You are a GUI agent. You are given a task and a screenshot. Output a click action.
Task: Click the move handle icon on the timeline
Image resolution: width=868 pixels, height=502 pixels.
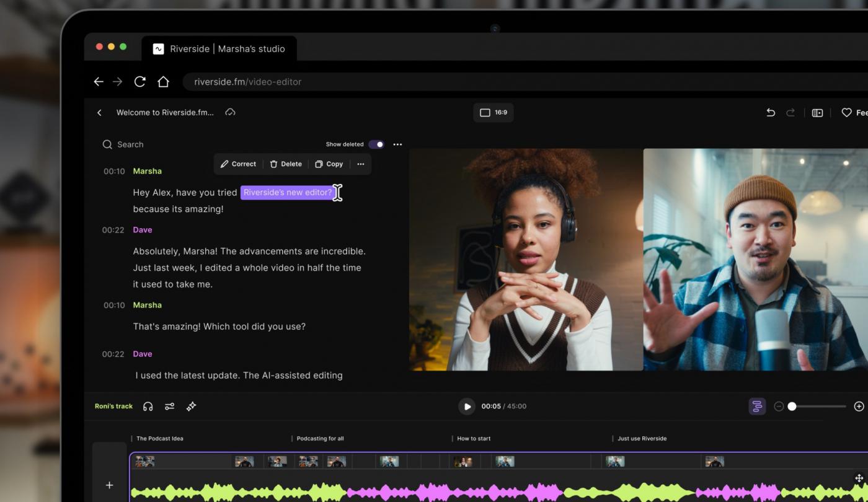[859, 478]
